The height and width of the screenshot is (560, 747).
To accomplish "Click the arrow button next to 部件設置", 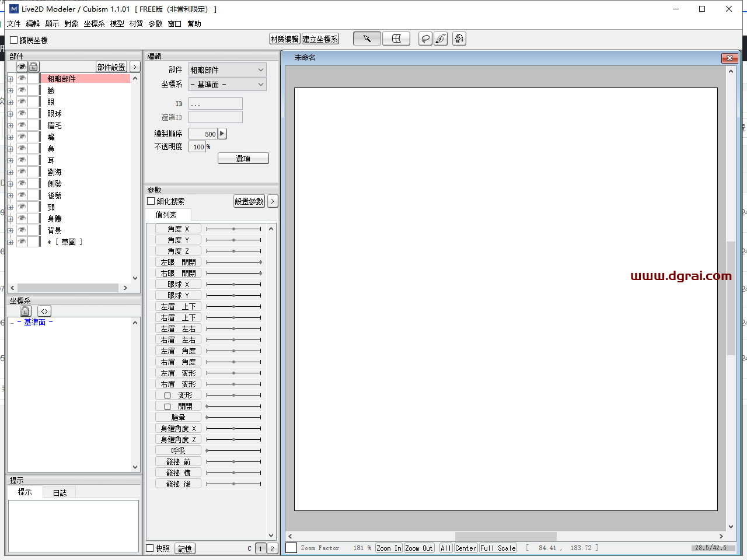I will pos(135,67).
